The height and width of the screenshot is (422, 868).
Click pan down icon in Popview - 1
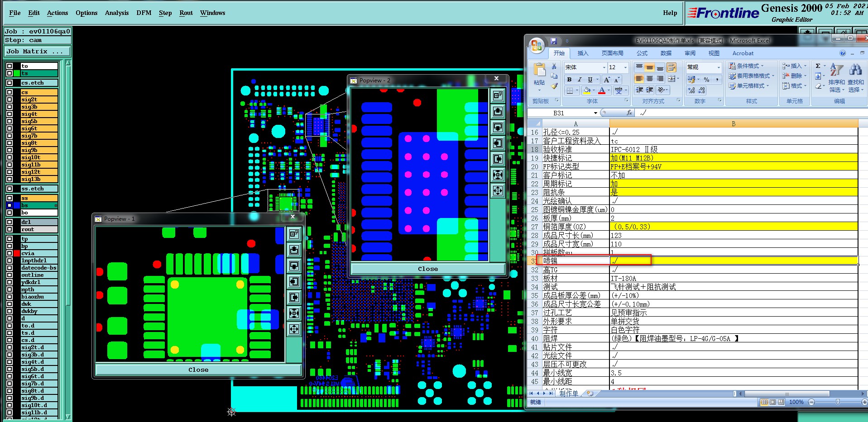pos(294,266)
